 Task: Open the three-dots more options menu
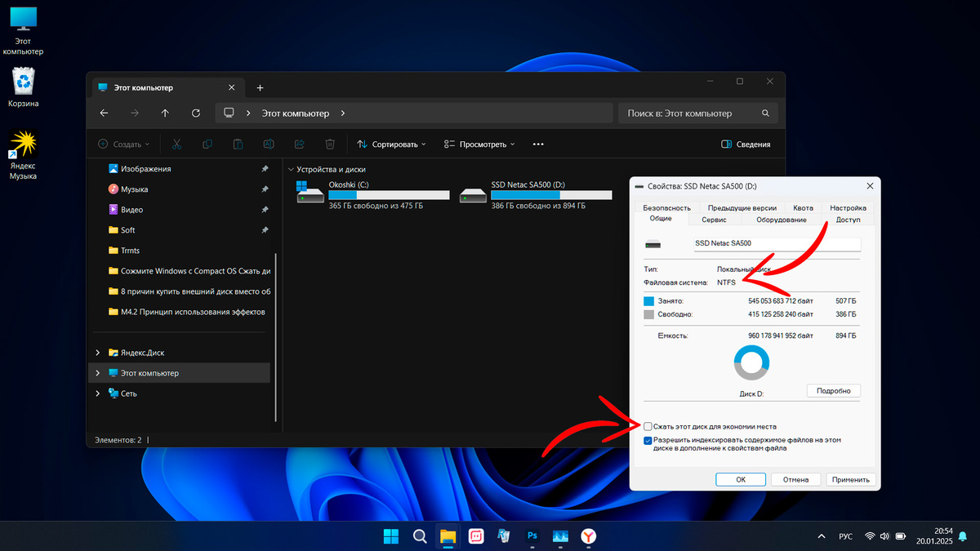pos(538,144)
